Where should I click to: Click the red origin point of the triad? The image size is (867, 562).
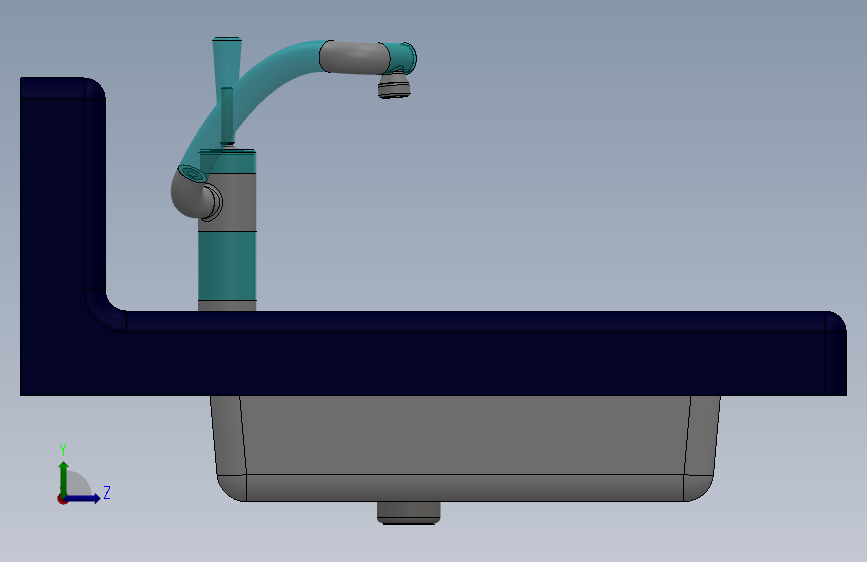(x=62, y=499)
